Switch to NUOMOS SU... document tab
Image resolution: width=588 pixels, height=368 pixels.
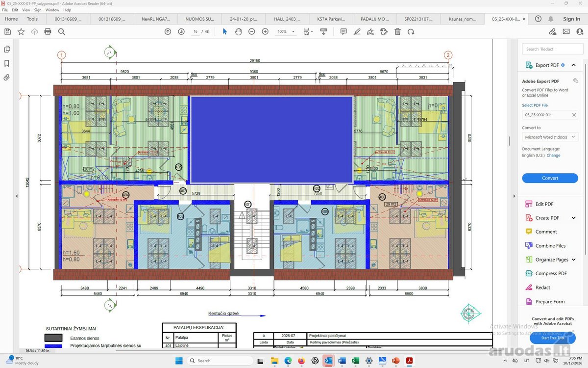[199, 19]
